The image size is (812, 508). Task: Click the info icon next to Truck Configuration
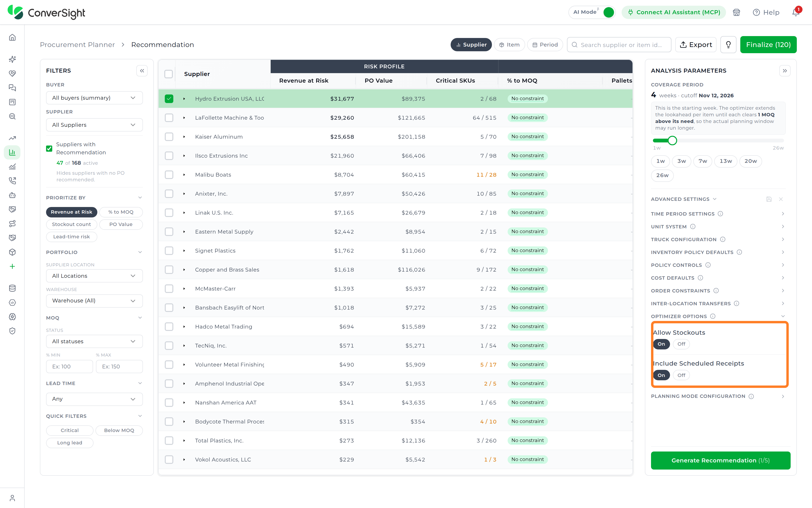click(723, 239)
